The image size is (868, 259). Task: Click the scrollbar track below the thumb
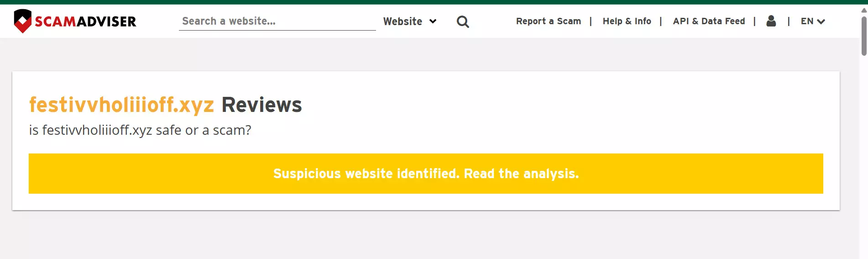[x=863, y=160]
